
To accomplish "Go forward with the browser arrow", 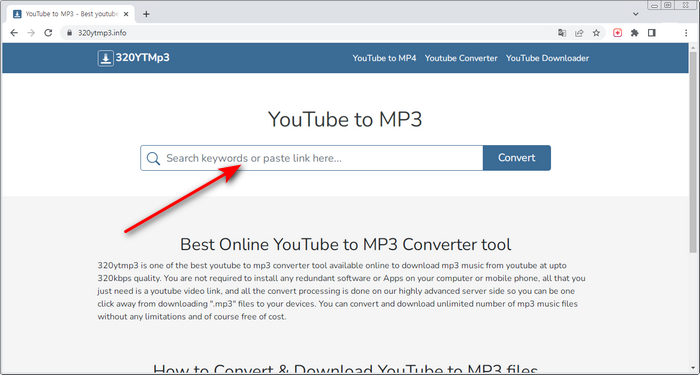I will click(x=31, y=33).
